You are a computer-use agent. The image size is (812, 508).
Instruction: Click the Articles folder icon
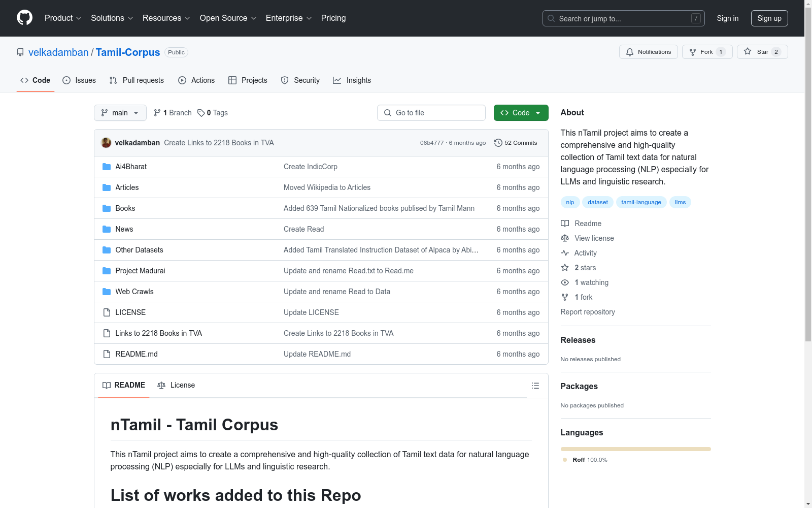[x=107, y=187]
